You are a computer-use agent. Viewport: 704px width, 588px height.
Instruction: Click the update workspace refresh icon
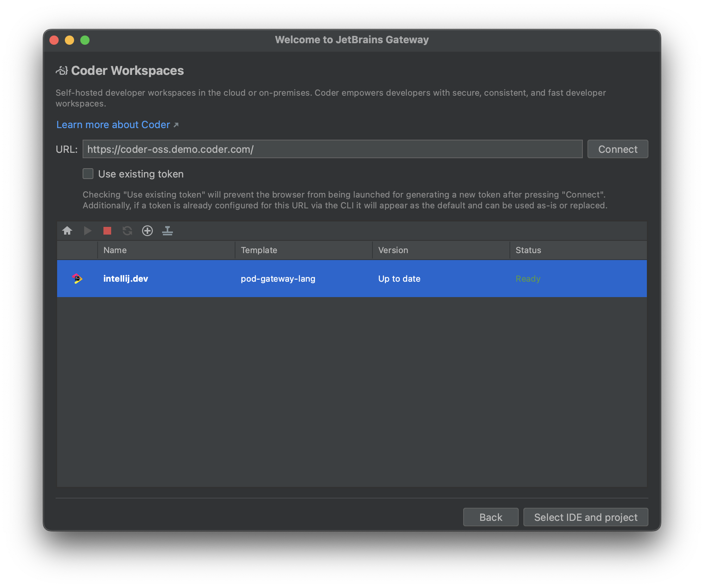coord(127,231)
